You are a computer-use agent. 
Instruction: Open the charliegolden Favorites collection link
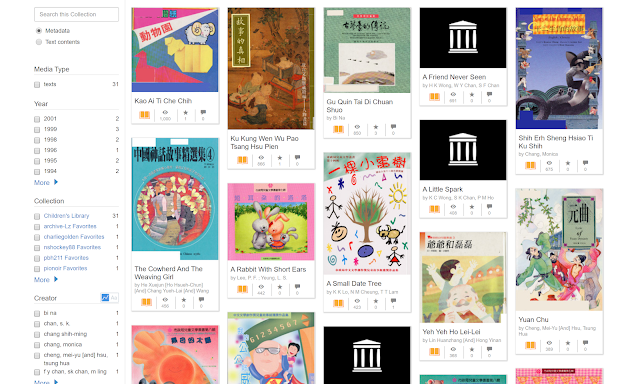(74, 237)
